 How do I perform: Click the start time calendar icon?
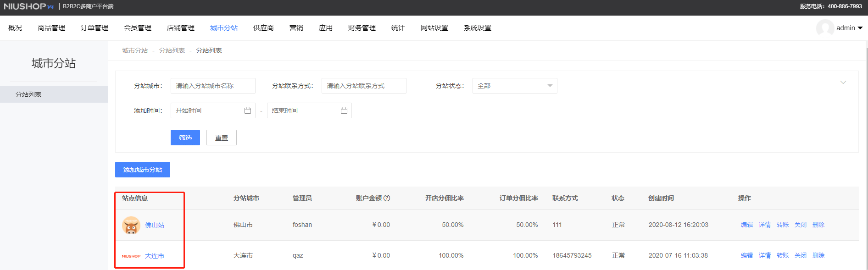(248, 110)
